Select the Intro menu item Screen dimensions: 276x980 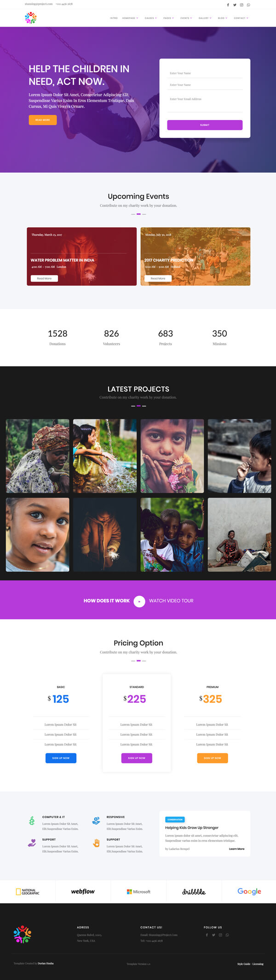(114, 18)
